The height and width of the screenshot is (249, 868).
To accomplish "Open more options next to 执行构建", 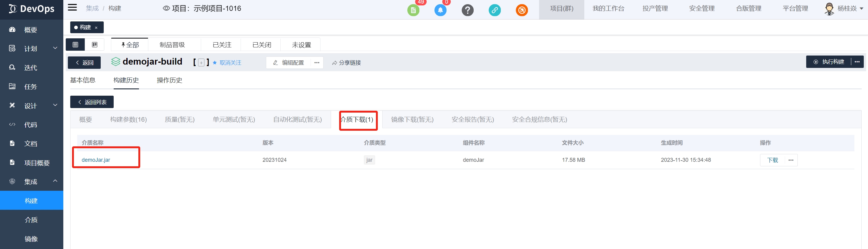I will [857, 62].
